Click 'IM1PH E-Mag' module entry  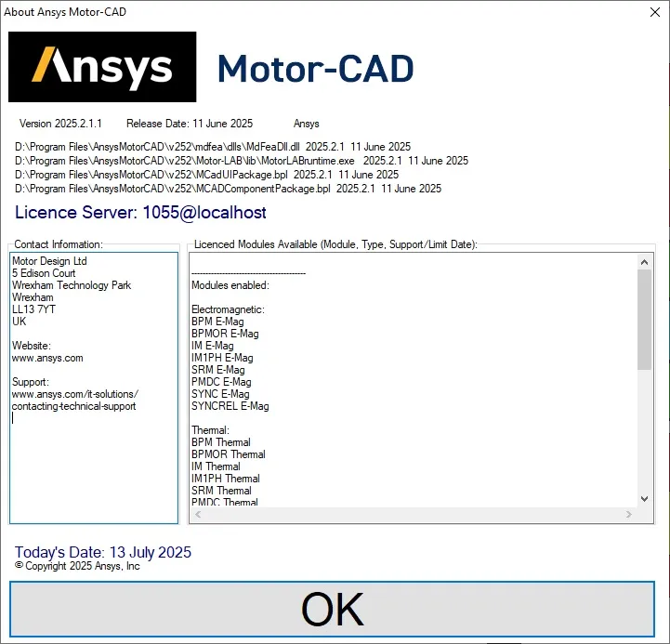point(222,358)
